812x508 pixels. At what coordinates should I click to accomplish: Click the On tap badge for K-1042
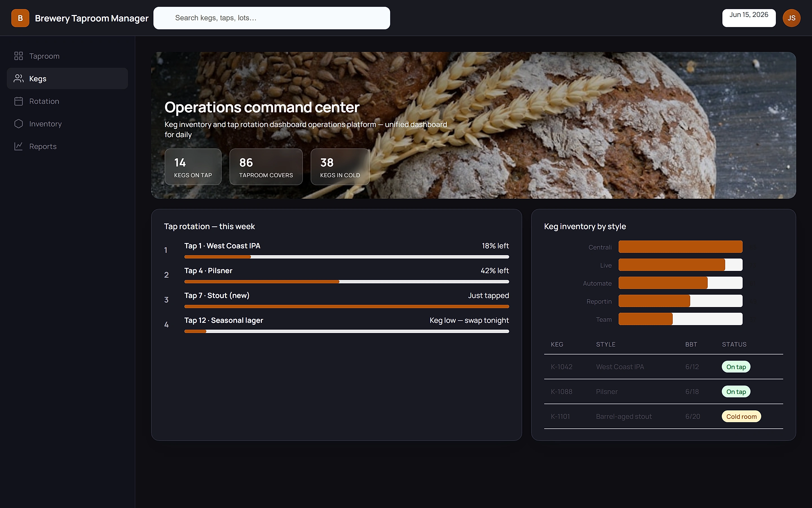tap(736, 367)
